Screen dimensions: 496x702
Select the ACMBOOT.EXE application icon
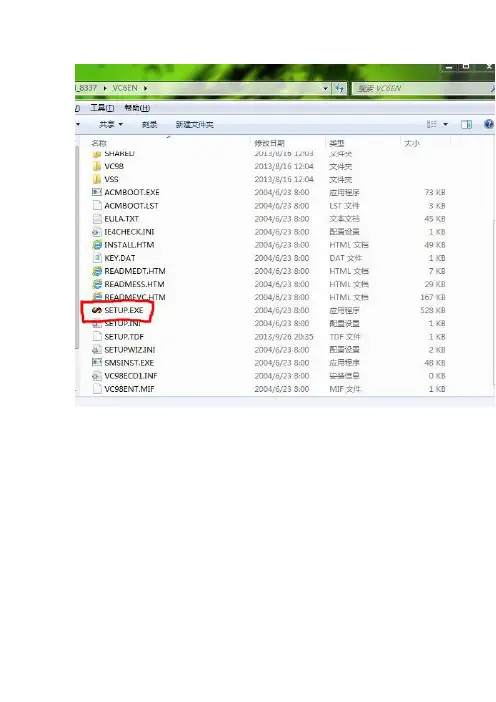tap(97, 192)
